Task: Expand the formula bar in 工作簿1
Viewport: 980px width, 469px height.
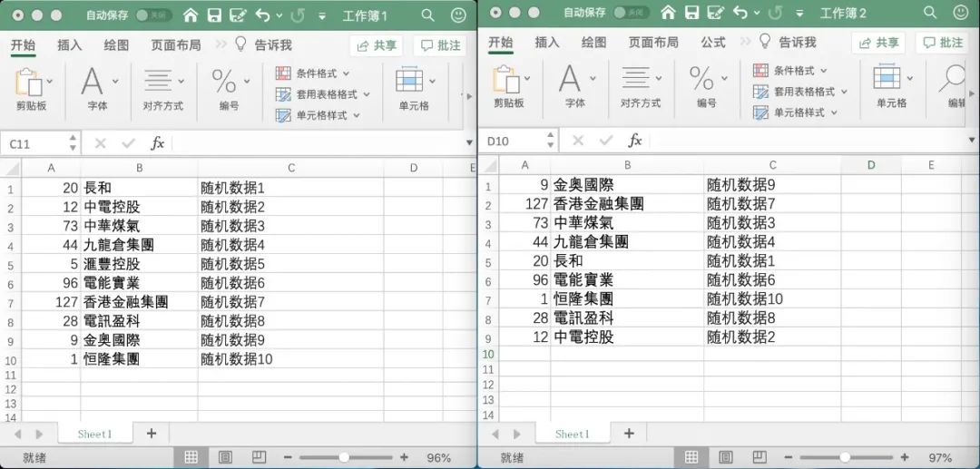Action: 469,143
